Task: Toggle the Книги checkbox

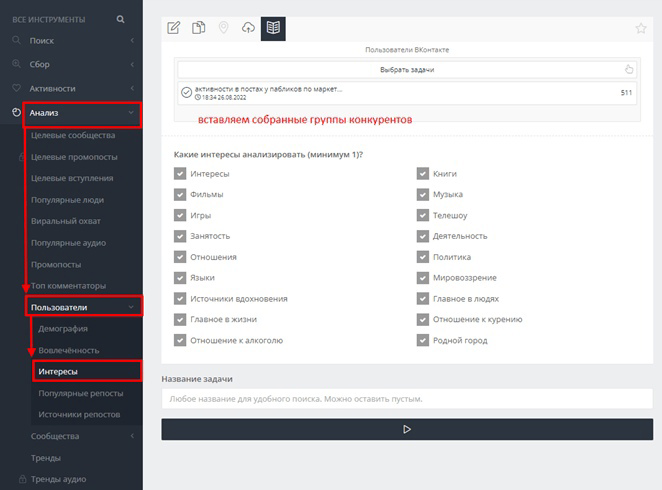Action: pyautogui.click(x=423, y=173)
